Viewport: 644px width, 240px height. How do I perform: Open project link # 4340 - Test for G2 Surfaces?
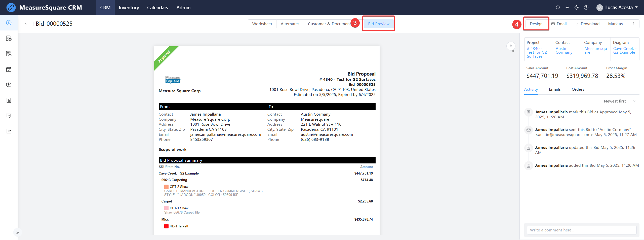point(537,52)
